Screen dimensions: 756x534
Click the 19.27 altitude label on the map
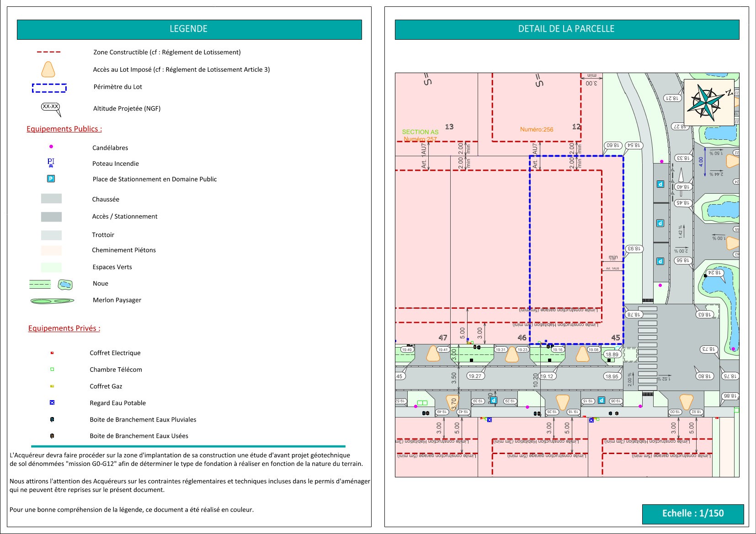point(475,376)
